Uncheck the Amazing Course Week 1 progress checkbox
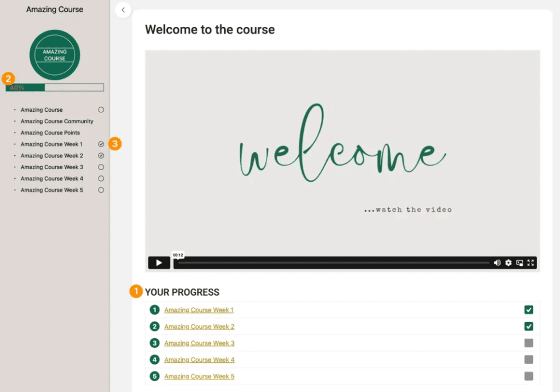The width and height of the screenshot is (560, 392). point(528,310)
